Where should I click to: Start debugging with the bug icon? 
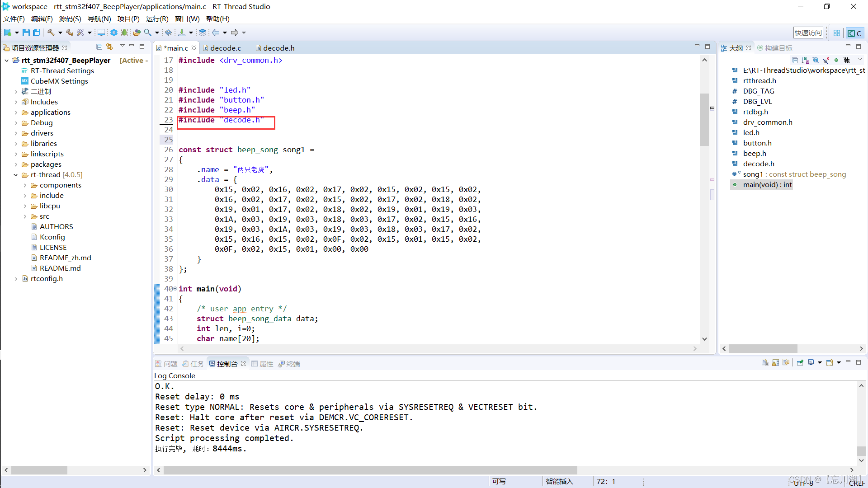point(124,32)
